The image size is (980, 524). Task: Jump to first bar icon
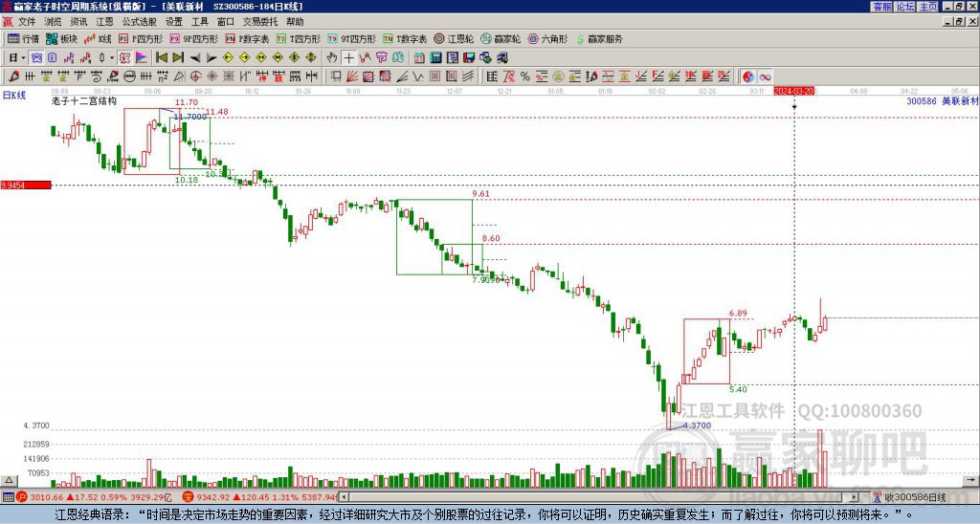[x=162, y=58]
